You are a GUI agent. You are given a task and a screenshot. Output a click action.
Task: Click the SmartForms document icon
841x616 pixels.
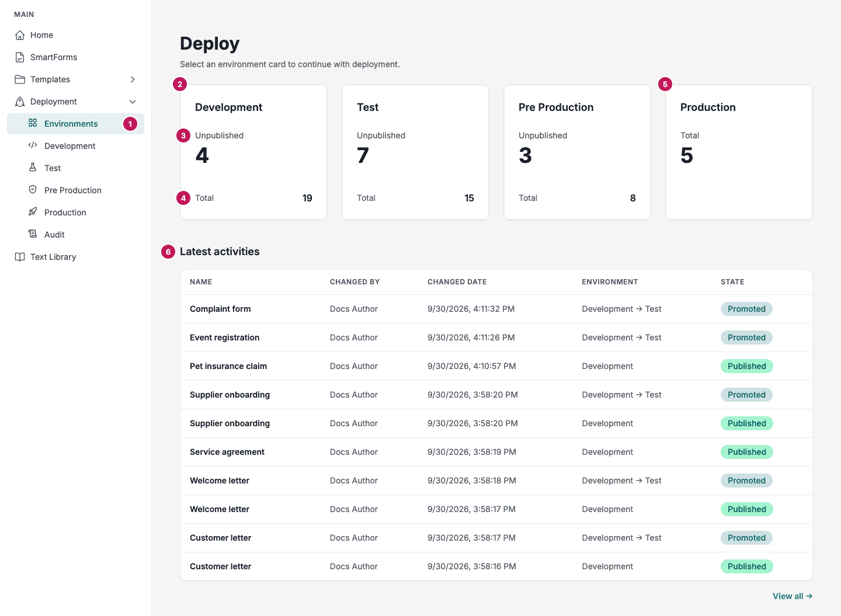pos(20,57)
